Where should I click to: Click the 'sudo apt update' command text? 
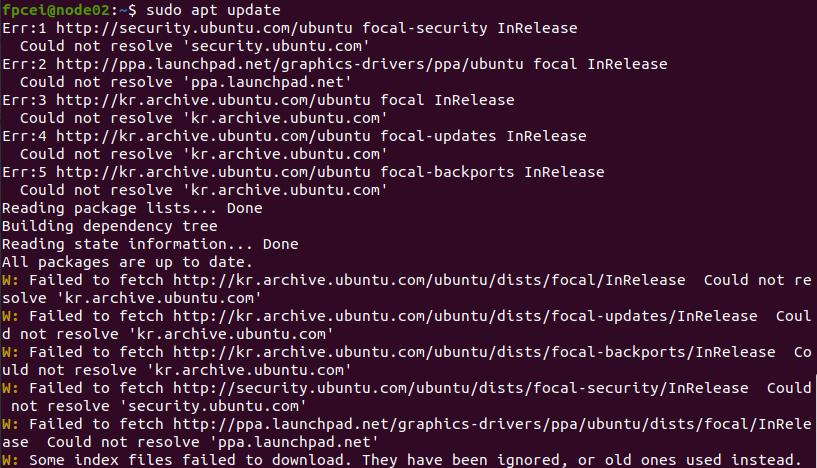tap(213, 10)
